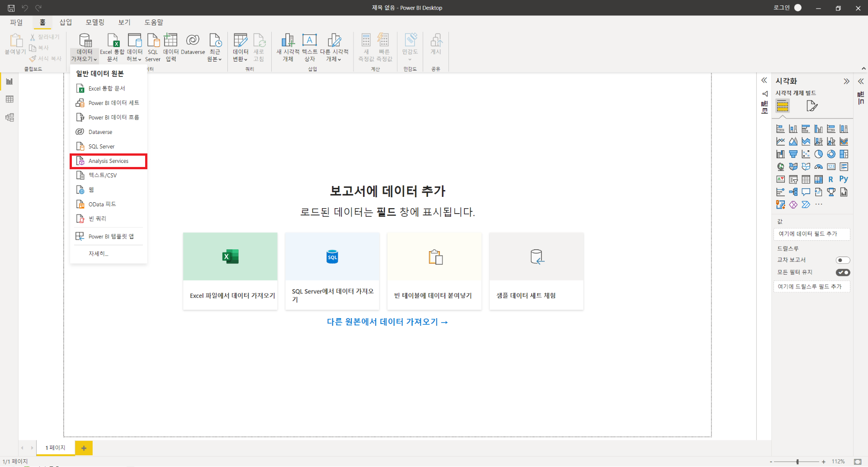Open the format visual pane (paintbrush)
Image resolution: width=868 pixels, height=467 pixels.
pyautogui.click(x=812, y=106)
